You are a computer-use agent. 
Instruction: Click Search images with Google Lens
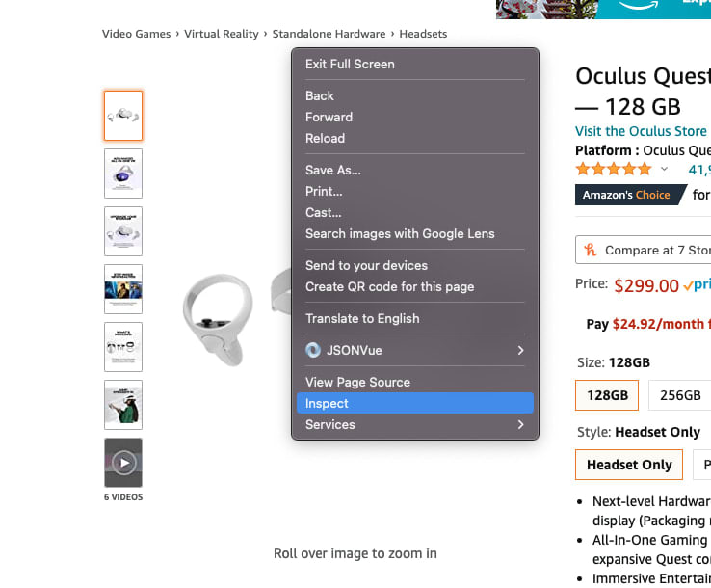(400, 233)
